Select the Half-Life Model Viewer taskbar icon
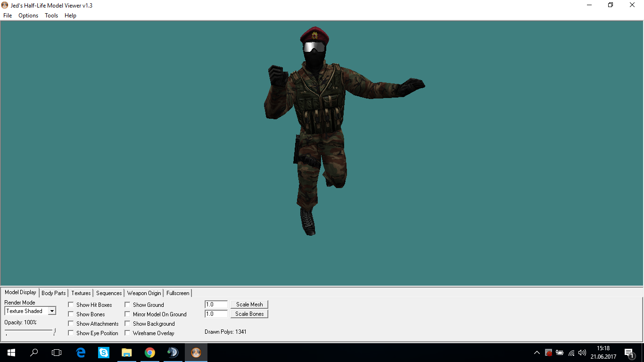Screen dimensions: 644x362 [196, 353]
